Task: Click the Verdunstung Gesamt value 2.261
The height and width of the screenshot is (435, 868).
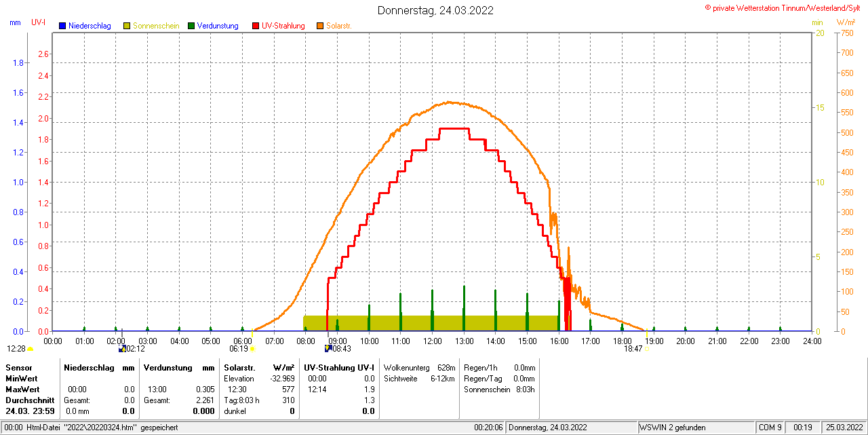Action: [x=205, y=400]
